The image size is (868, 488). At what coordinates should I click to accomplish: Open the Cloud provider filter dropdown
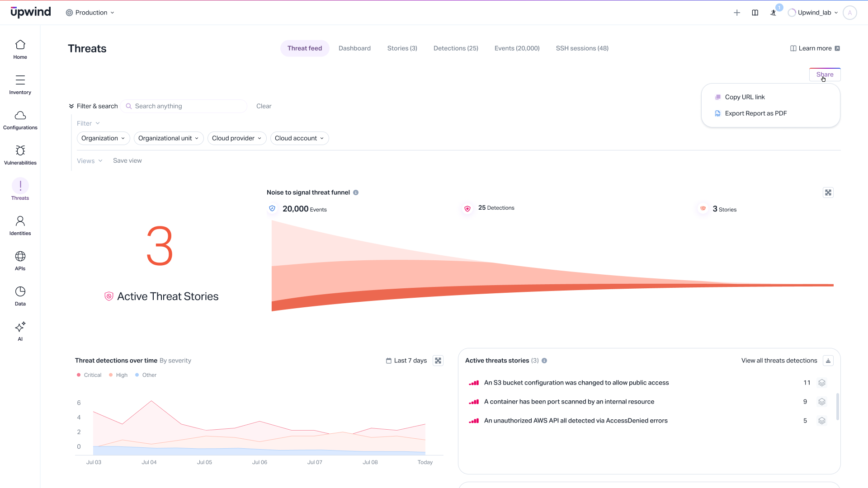(x=236, y=138)
